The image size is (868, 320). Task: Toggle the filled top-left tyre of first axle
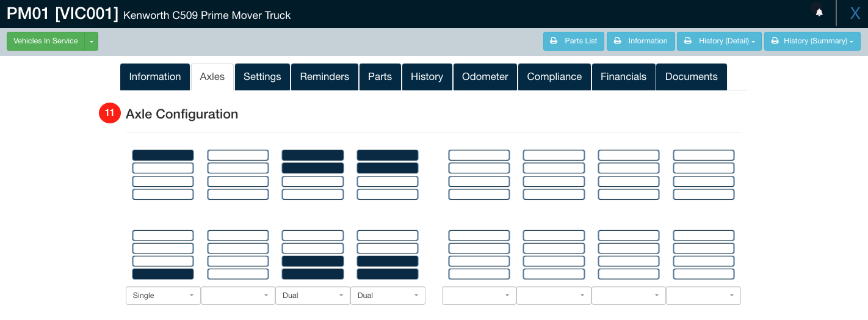163,155
